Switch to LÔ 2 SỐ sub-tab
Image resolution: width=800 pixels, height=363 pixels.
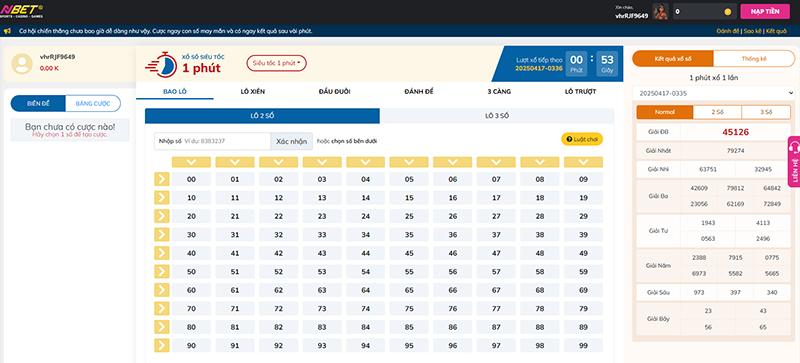pos(262,116)
